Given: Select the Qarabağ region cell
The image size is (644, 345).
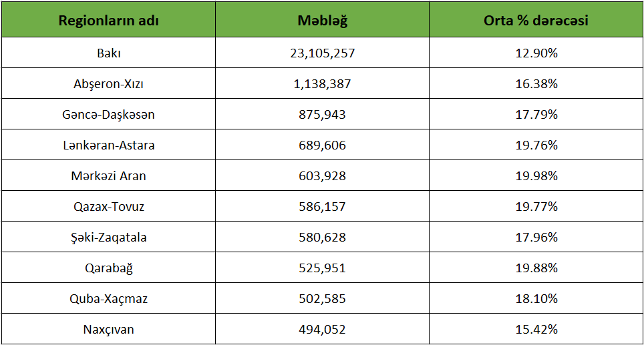Looking at the screenshot, I should pos(108,268).
